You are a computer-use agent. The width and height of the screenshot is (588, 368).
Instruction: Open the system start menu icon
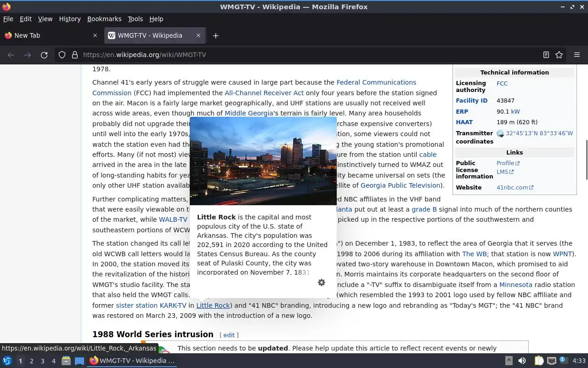(7, 361)
